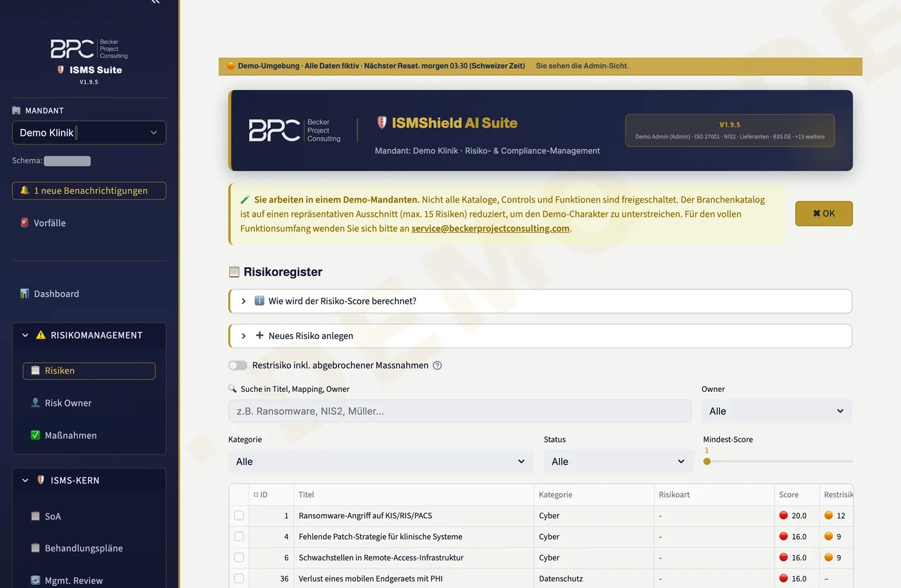Check the box for Ransomware-Angriff row

click(x=239, y=515)
